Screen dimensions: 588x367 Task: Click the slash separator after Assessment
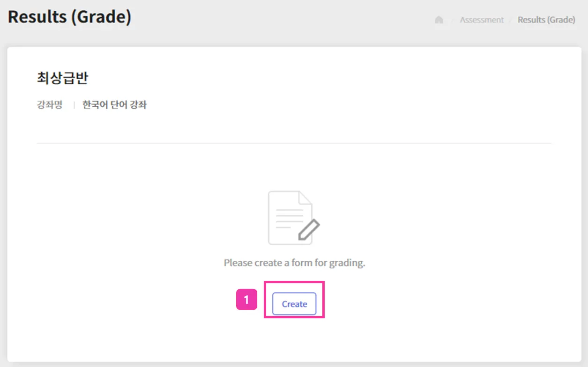pyautogui.click(x=511, y=20)
